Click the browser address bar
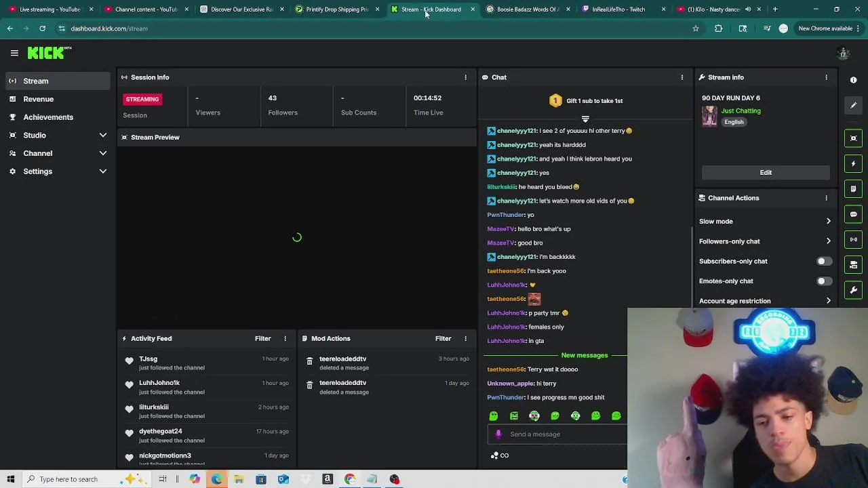 pyautogui.click(x=376, y=28)
